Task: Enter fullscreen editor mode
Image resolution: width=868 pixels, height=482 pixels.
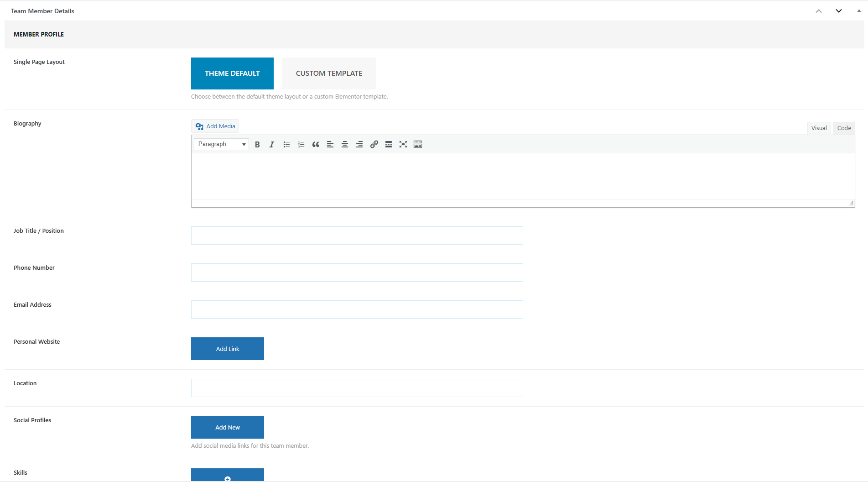Action: click(x=403, y=144)
